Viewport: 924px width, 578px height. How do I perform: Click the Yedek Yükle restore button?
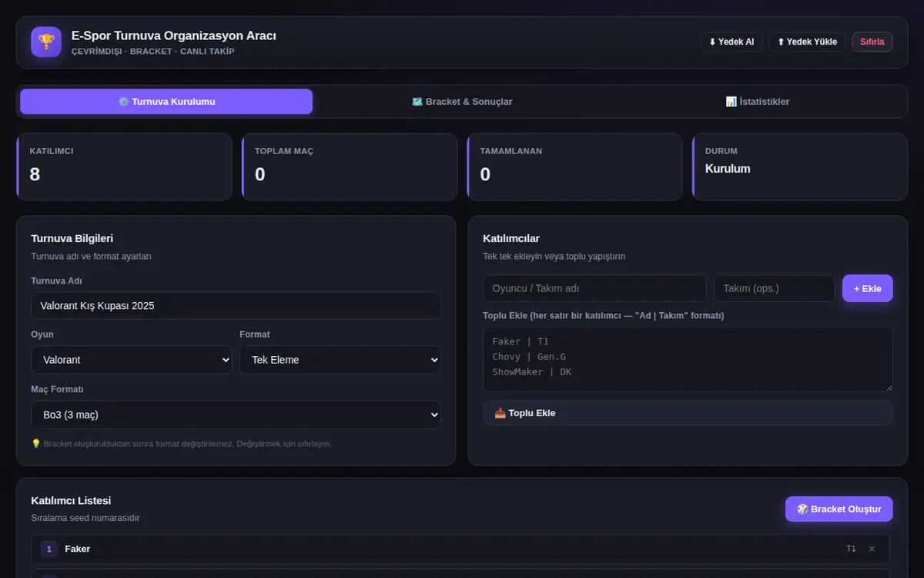tap(807, 42)
